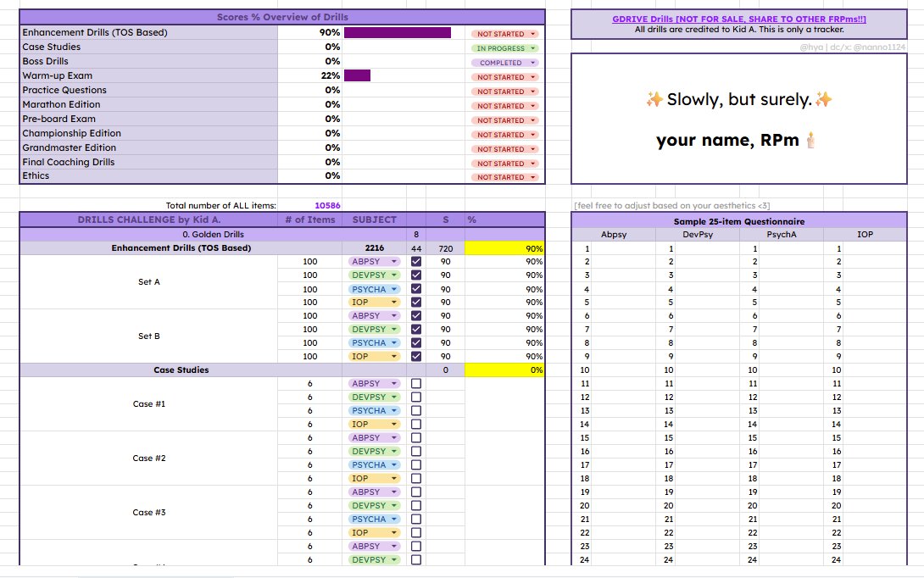Uncheck the Set A IOP checkbox
The image size is (924, 578).
click(416, 302)
